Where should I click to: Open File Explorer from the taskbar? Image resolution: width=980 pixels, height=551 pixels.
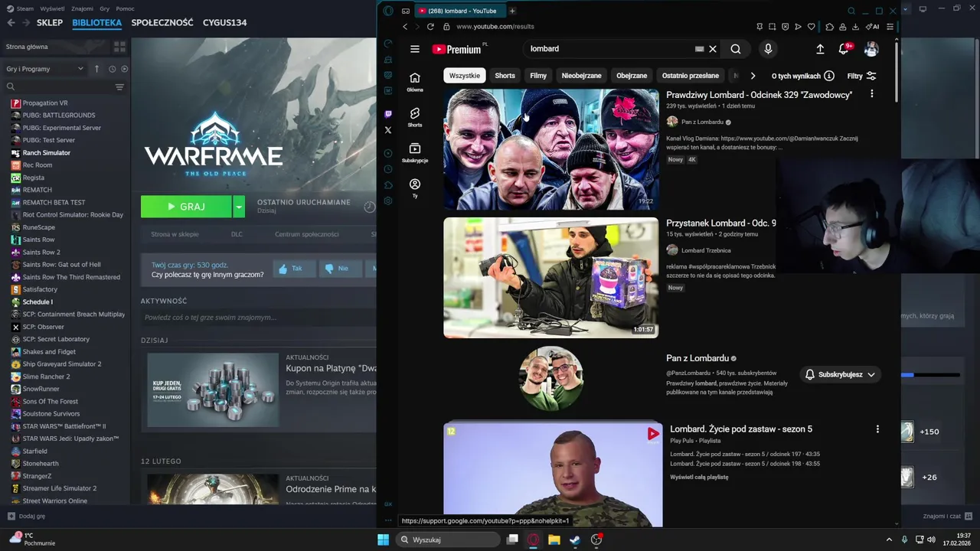pyautogui.click(x=554, y=540)
